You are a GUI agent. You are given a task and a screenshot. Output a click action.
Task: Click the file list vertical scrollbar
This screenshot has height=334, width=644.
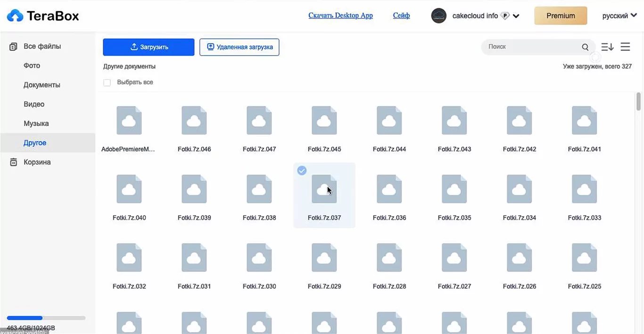click(638, 101)
